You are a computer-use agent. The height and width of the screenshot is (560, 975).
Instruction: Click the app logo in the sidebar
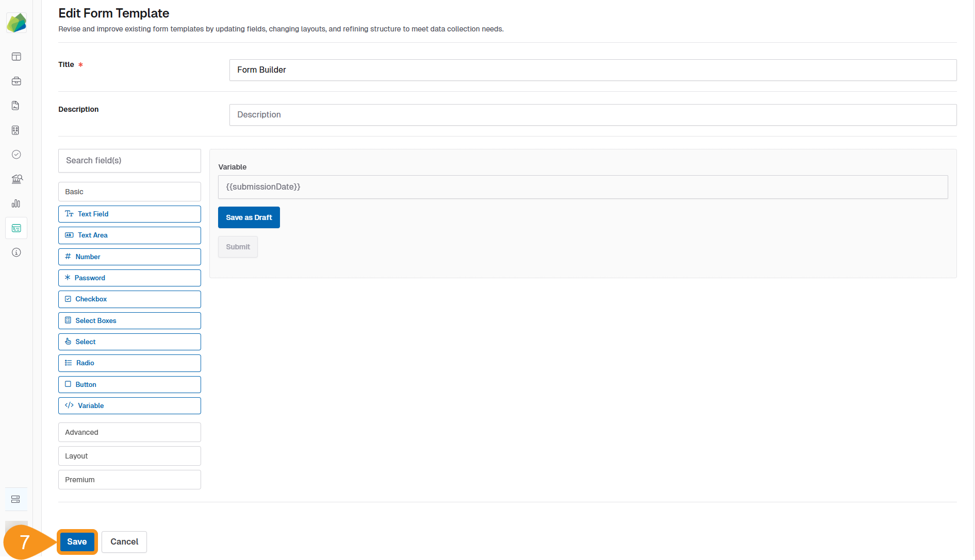(16, 23)
